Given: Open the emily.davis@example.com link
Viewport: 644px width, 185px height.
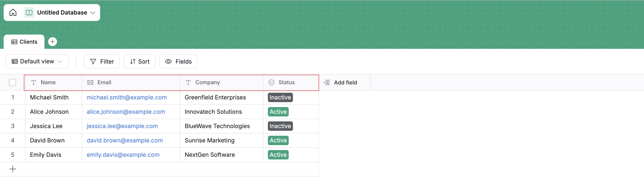Looking at the screenshot, I should pos(123,155).
